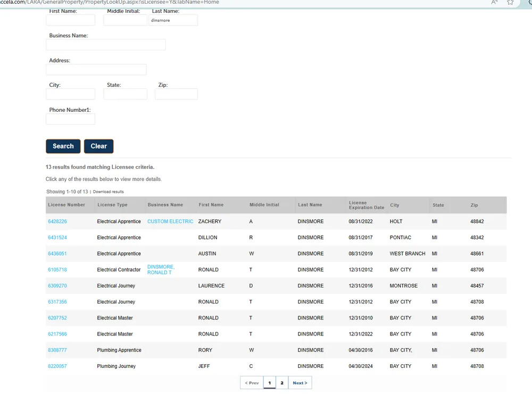
Task: Open the CUSTOM ELECTRIC business link
Action: click(x=170, y=221)
